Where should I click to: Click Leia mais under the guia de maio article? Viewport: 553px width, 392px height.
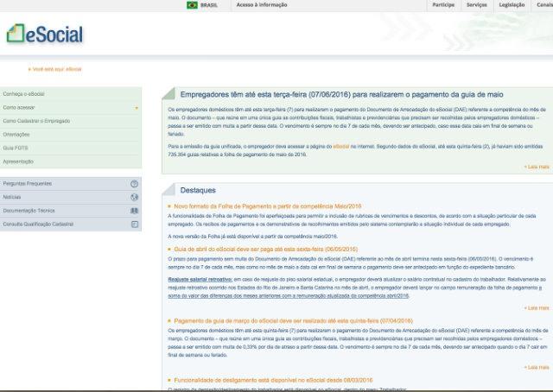(537, 167)
